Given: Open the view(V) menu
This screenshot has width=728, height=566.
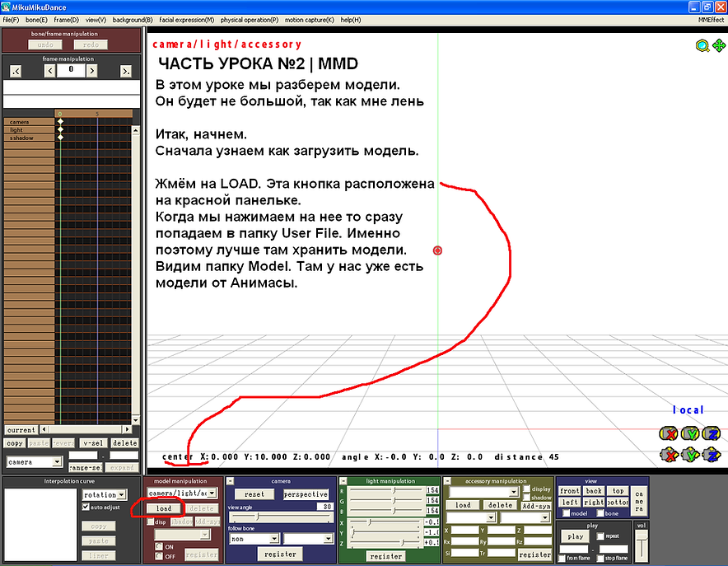Looking at the screenshot, I should [x=96, y=20].
